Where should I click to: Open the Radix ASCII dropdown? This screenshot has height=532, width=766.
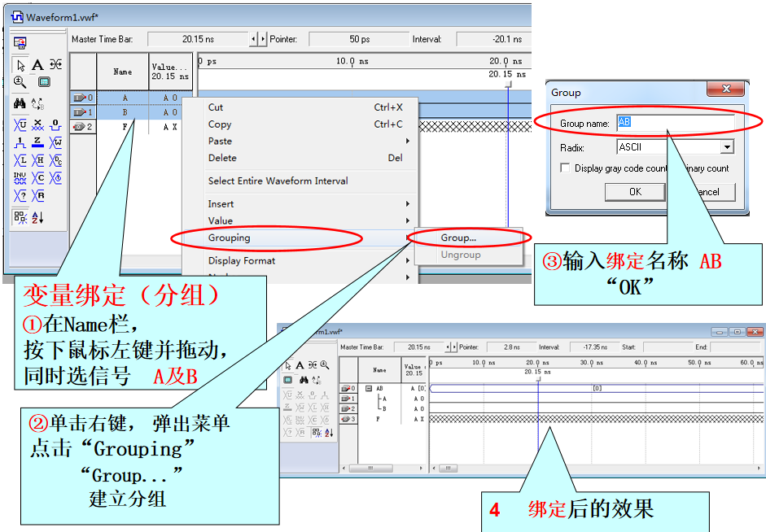[x=727, y=147]
